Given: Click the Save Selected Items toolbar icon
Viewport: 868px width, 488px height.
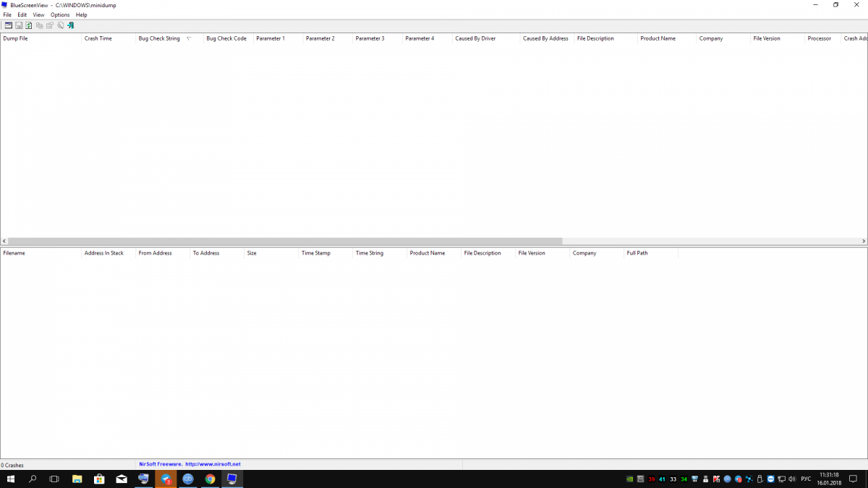Looking at the screenshot, I should pos(19,25).
